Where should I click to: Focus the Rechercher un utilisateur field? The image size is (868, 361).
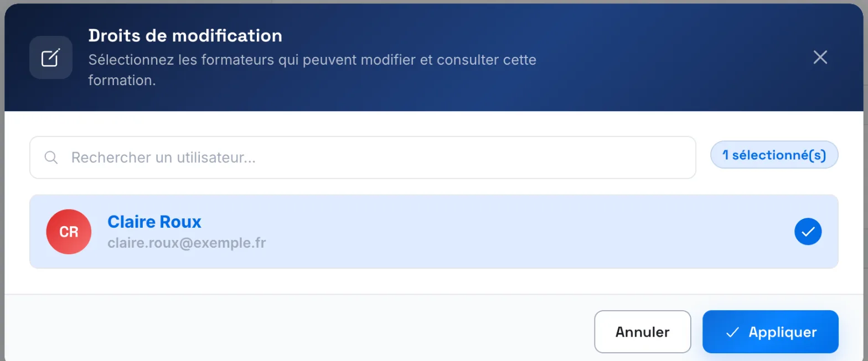(x=363, y=158)
